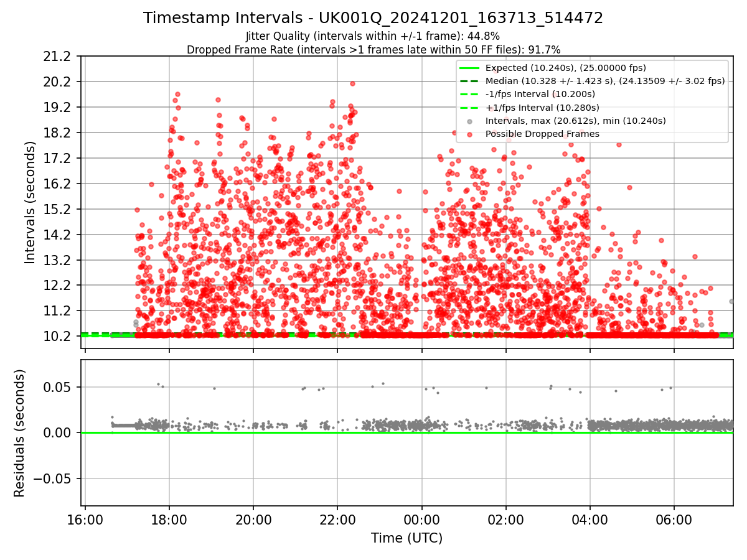Screen dimensions: 747x560
Task: Click the 18:00 time tick label
Action: click(169, 519)
